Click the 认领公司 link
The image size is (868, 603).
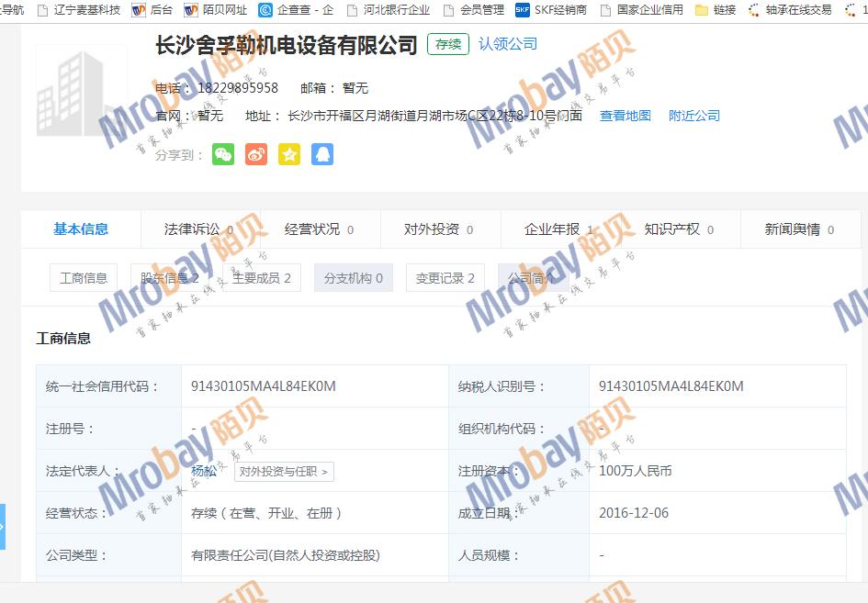point(508,44)
